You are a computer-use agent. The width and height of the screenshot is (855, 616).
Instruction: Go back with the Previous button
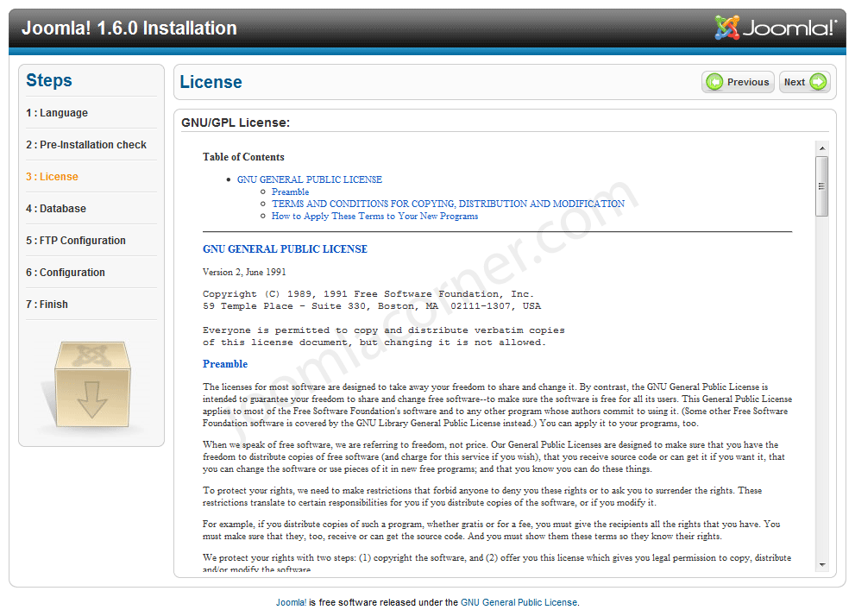738,82
